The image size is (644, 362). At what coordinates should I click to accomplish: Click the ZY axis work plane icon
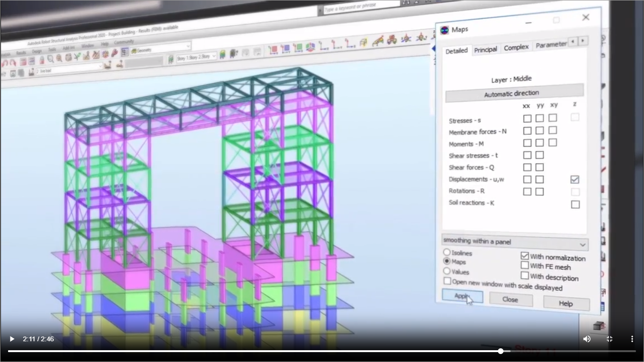point(337,45)
